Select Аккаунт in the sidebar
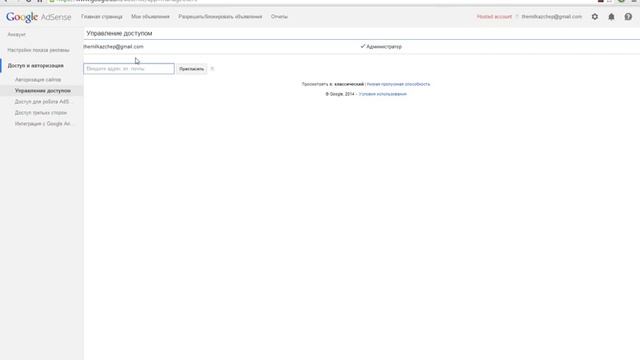Viewport: 640px width, 360px height. (17, 35)
